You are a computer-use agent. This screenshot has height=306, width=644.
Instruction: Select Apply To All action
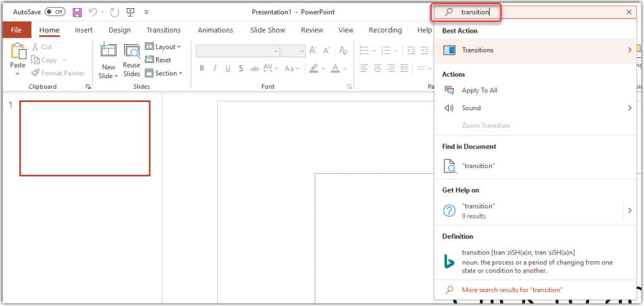coord(479,90)
